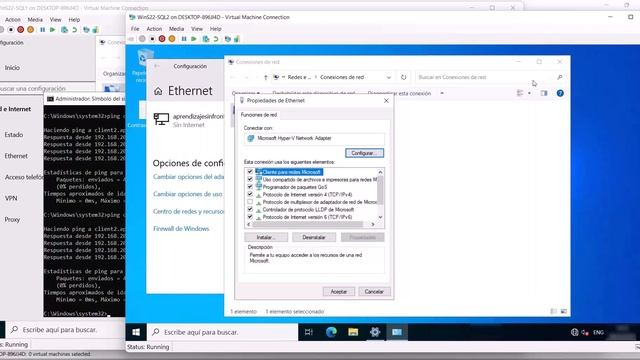This screenshot has height=360, width=640.
Task: Click the Configurar button
Action: point(364,153)
